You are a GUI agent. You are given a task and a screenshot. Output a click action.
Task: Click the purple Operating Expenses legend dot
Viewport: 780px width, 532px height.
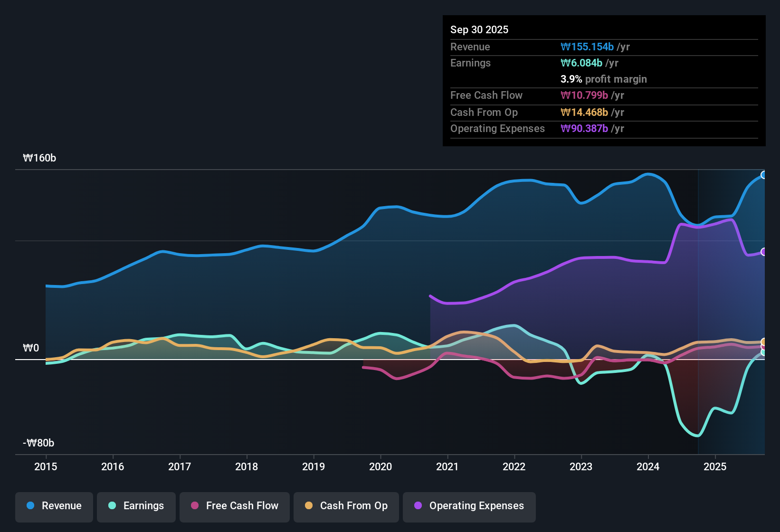coord(418,506)
